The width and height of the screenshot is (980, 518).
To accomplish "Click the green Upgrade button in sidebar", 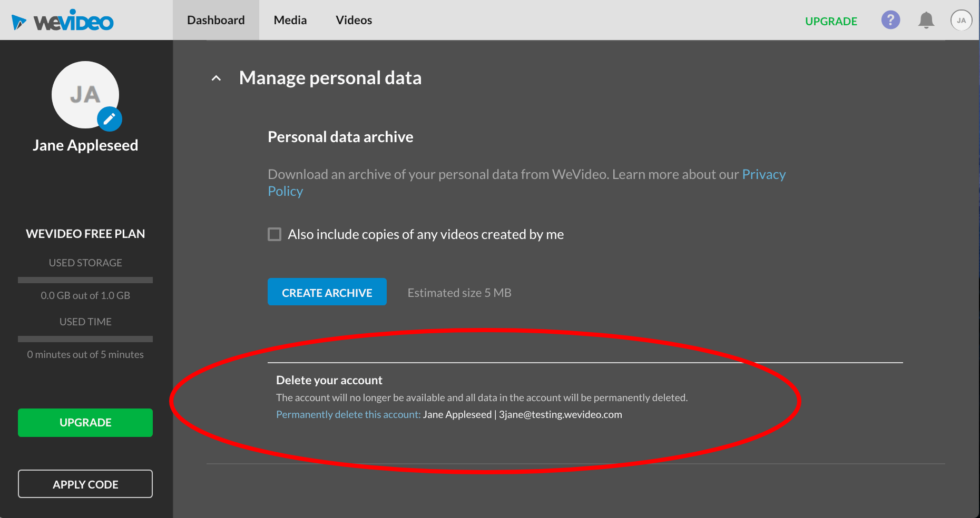I will pyautogui.click(x=85, y=423).
